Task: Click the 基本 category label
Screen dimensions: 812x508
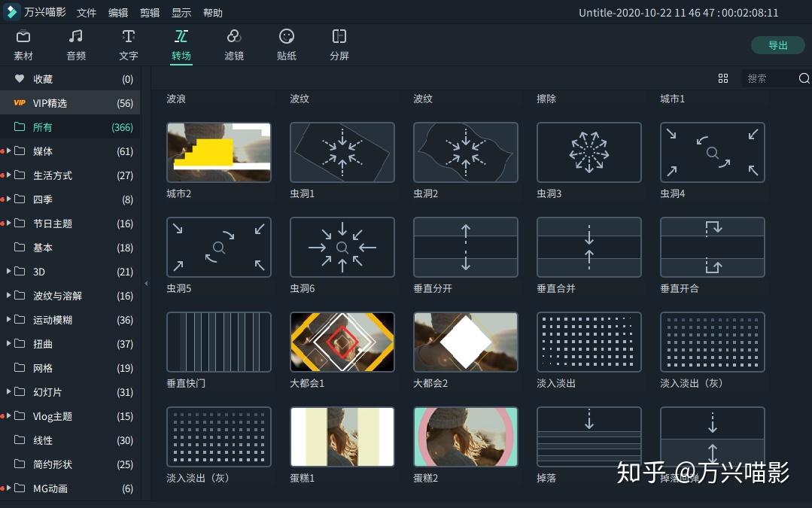Action: (43, 248)
